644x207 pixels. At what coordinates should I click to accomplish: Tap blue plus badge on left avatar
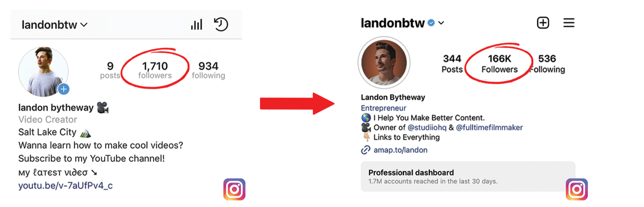(64, 89)
